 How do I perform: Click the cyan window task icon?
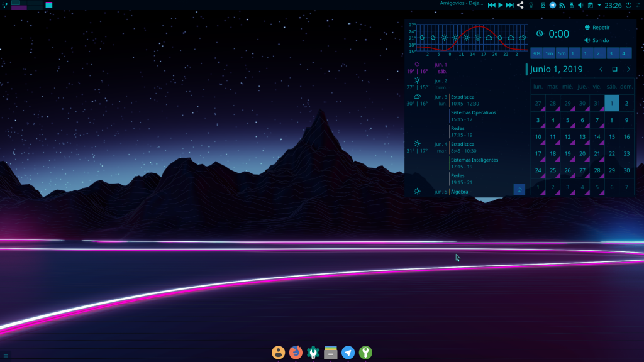pos(49,5)
